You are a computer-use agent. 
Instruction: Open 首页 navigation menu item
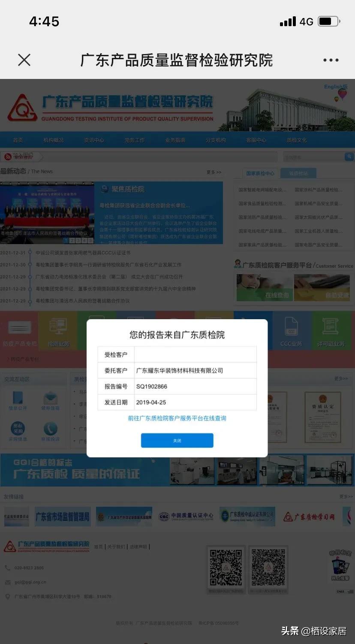point(18,140)
